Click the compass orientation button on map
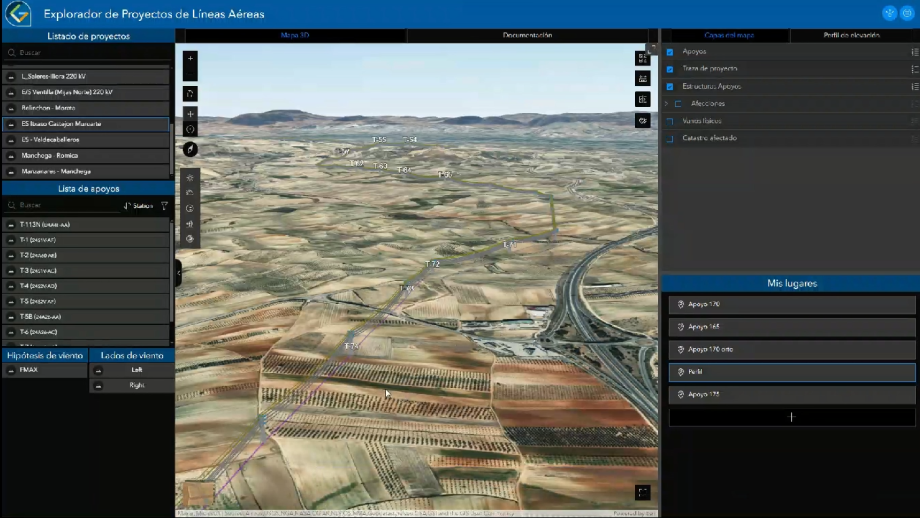 [190, 149]
